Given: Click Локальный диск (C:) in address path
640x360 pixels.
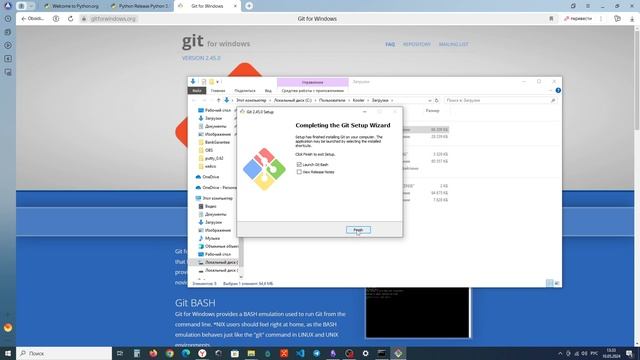Looking at the screenshot, I should [x=293, y=100].
